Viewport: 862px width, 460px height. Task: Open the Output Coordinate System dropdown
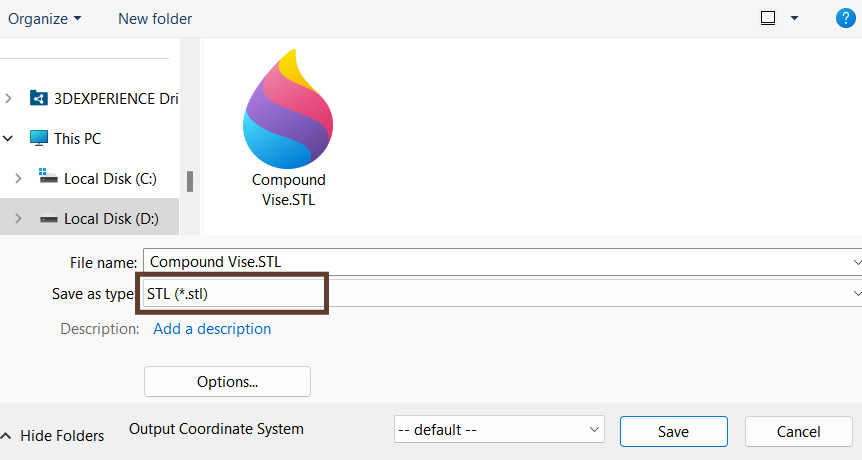(499, 430)
